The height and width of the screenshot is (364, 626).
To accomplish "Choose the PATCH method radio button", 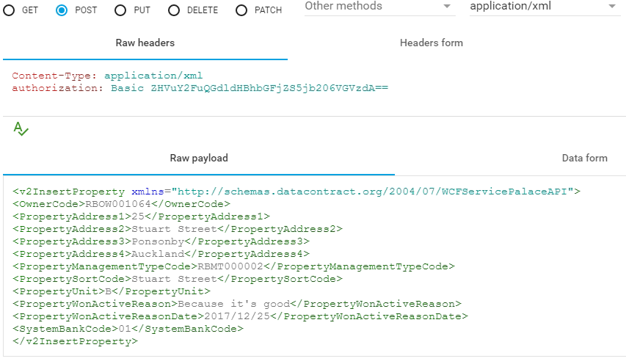I will (241, 10).
